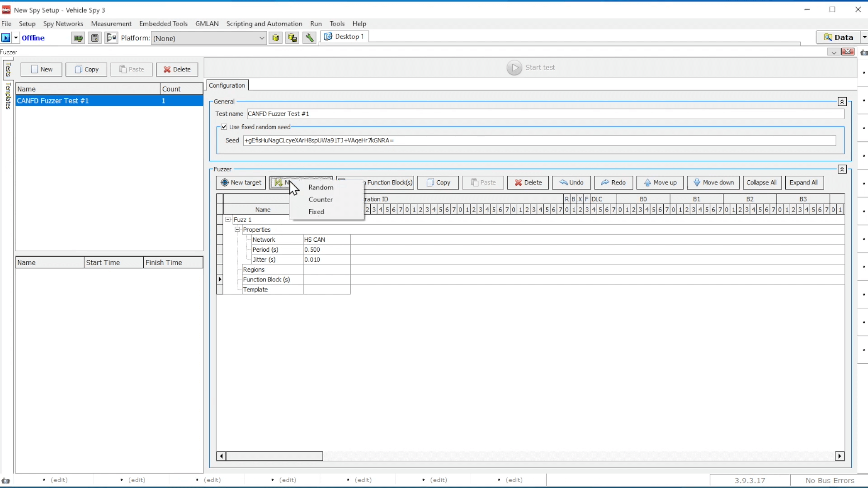This screenshot has width=868, height=488.
Task: Collapse the Properties tree node
Action: [x=237, y=230]
